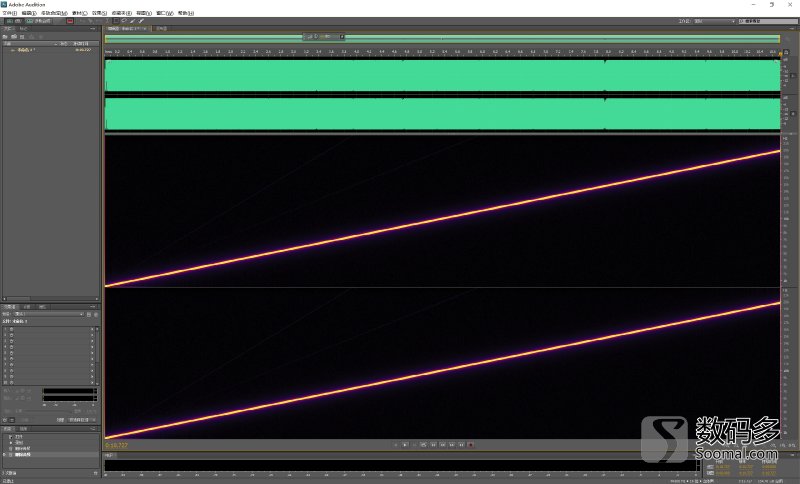
Task: Click the Play button in transport
Action: point(404,444)
